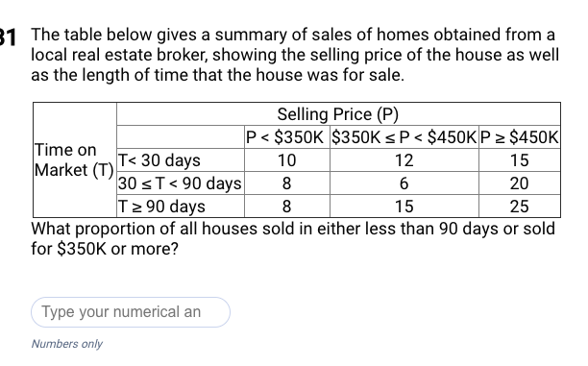The width and height of the screenshot is (588, 366).
Task: Click the 15 cell in the T< 30 days row
Action: 520,160
